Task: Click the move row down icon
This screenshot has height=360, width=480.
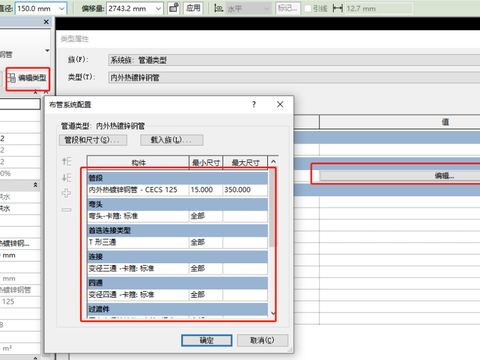Action: point(67,178)
